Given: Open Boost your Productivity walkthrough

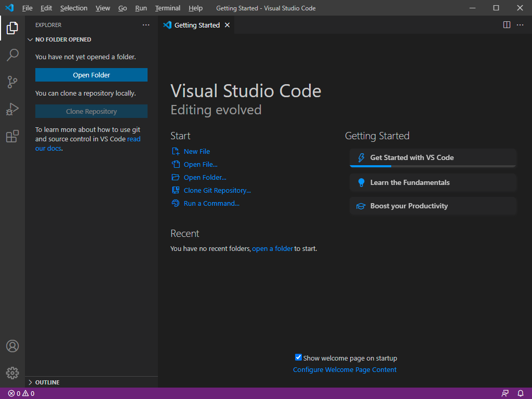Looking at the screenshot, I should pos(433,206).
